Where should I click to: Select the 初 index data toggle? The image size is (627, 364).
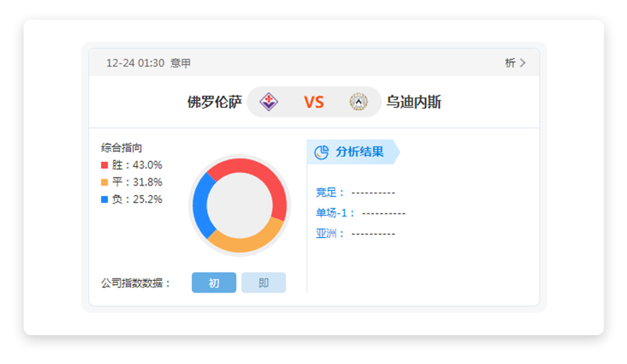214,283
